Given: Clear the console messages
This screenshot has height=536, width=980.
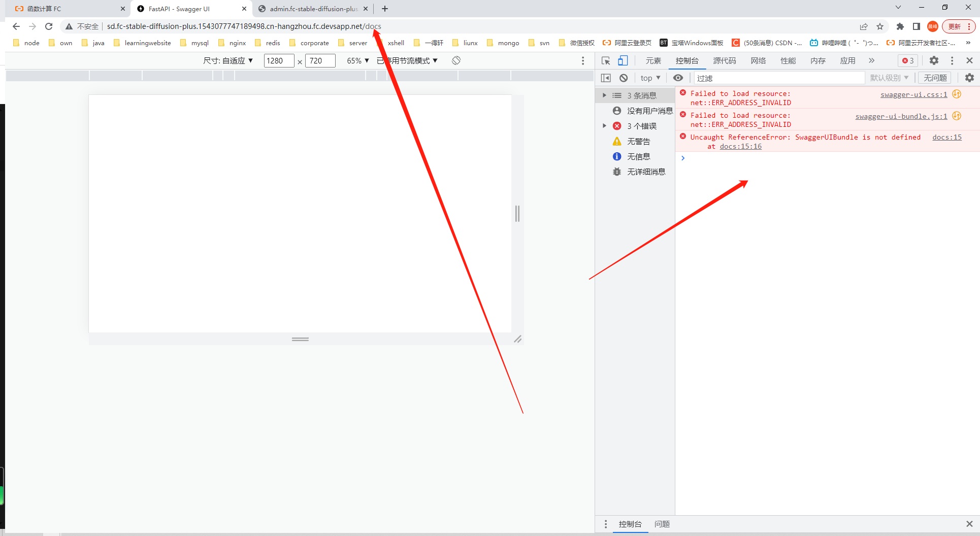Looking at the screenshot, I should (624, 78).
